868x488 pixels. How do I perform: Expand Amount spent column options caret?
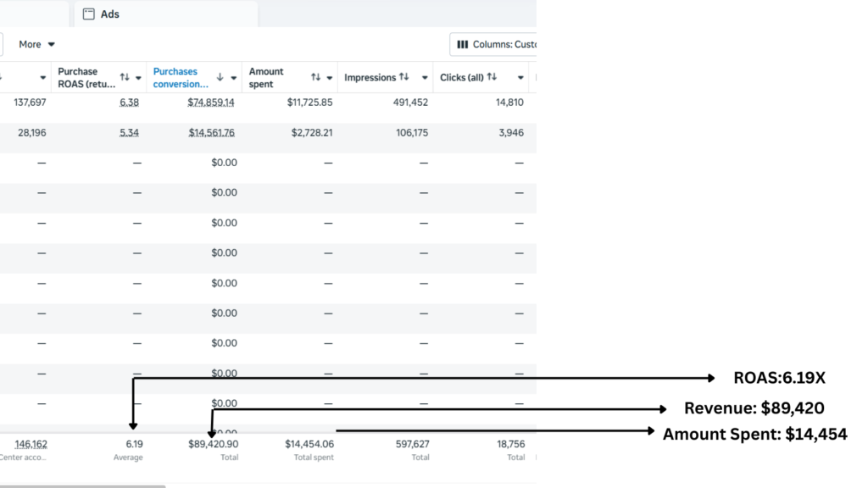(330, 78)
